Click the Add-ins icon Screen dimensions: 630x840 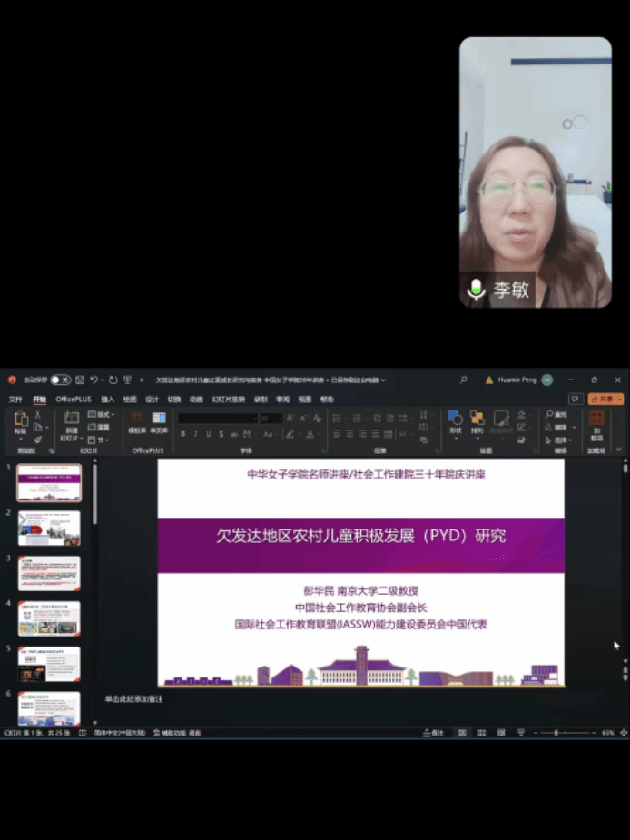coord(596,420)
